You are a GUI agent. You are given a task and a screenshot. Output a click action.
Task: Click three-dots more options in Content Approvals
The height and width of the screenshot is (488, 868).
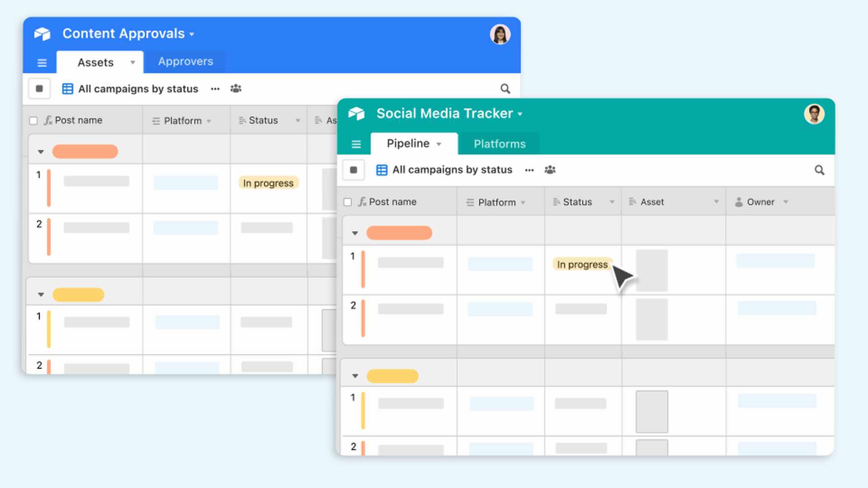[215, 89]
